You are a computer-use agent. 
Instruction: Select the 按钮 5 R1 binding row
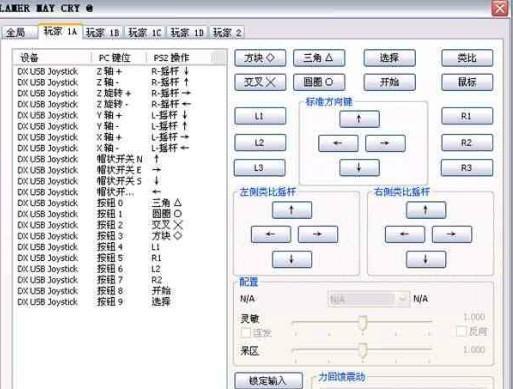(119, 258)
